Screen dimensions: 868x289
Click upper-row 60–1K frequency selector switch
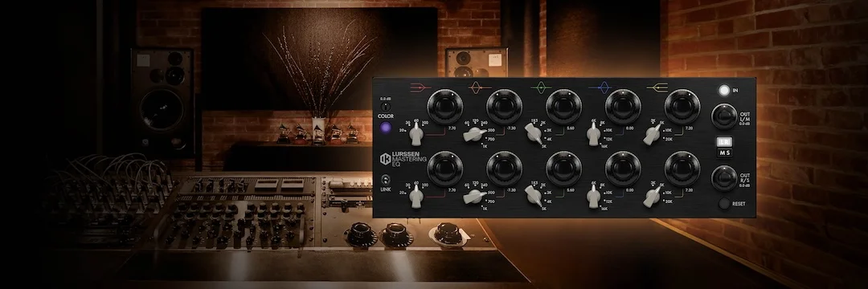[x=475, y=134]
